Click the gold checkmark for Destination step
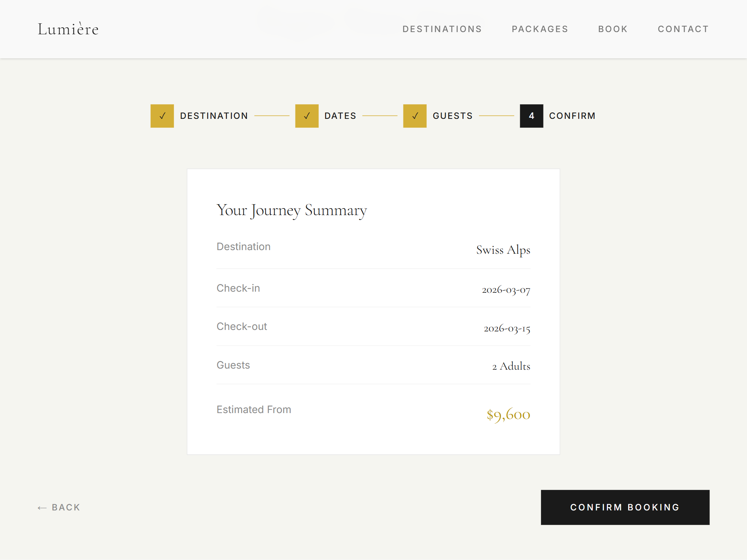The width and height of the screenshot is (747, 560). (162, 116)
